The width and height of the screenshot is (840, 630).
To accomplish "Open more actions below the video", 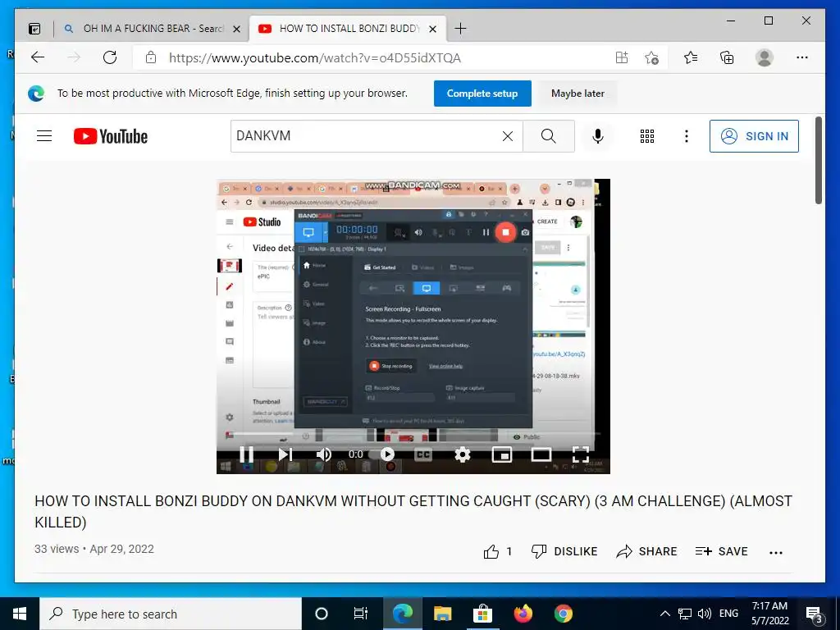I will [776, 552].
